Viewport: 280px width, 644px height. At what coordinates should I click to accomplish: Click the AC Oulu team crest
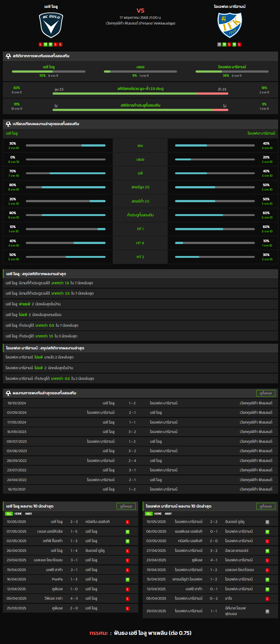51,25
